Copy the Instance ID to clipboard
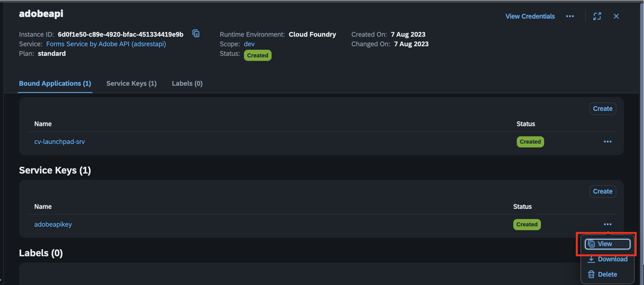The image size is (644, 285). tap(196, 34)
